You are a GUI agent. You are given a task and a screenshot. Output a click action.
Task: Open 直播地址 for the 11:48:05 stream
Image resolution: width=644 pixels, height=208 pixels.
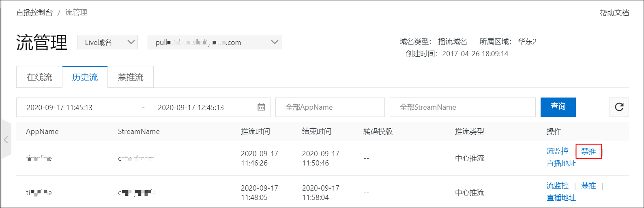[x=561, y=198]
